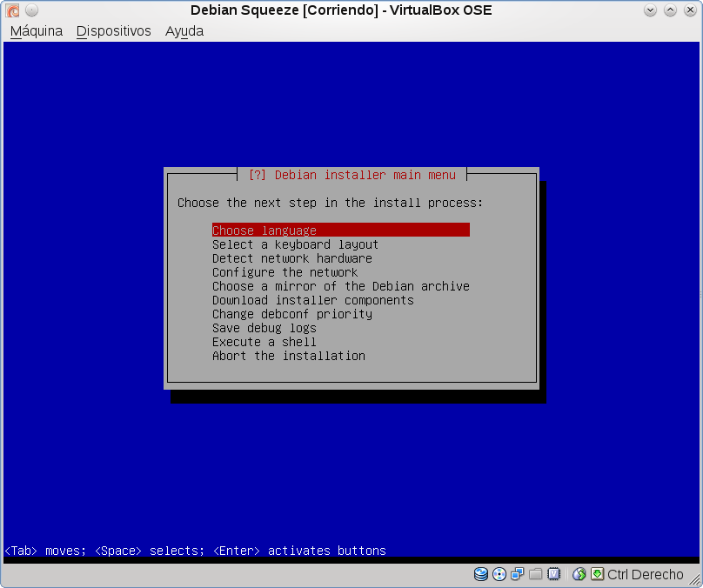Select Detect network hardware option
The height and width of the screenshot is (588, 703).
[292, 258]
